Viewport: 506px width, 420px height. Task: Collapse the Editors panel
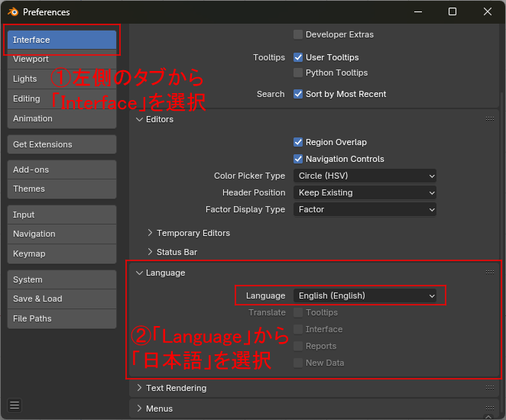pos(139,119)
